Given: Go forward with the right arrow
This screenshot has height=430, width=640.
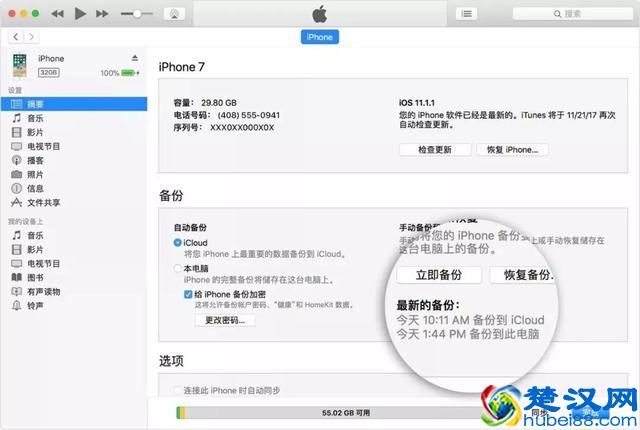Looking at the screenshot, I should [31, 37].
